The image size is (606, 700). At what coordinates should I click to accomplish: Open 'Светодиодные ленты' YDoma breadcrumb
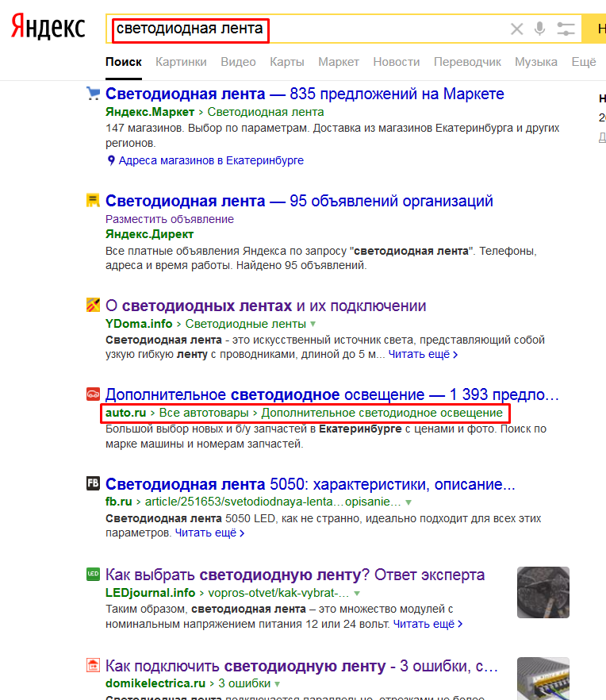[246, 324]
